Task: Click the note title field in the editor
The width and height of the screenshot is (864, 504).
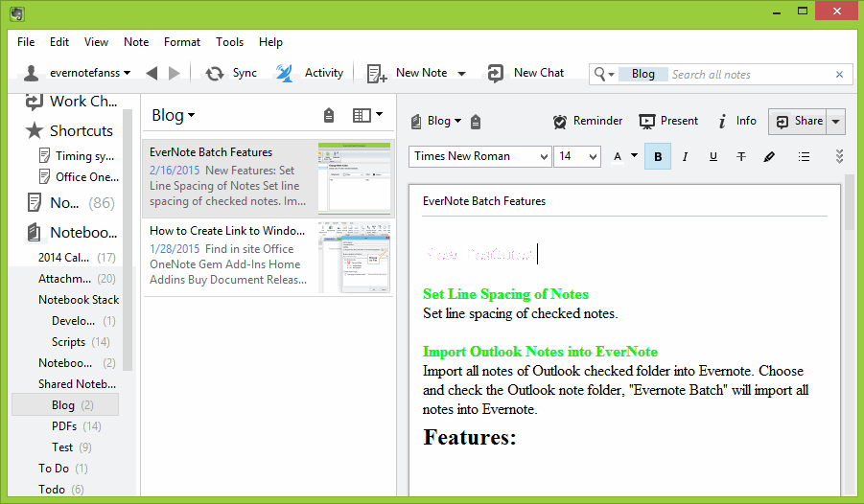Action: coord(624,201)
